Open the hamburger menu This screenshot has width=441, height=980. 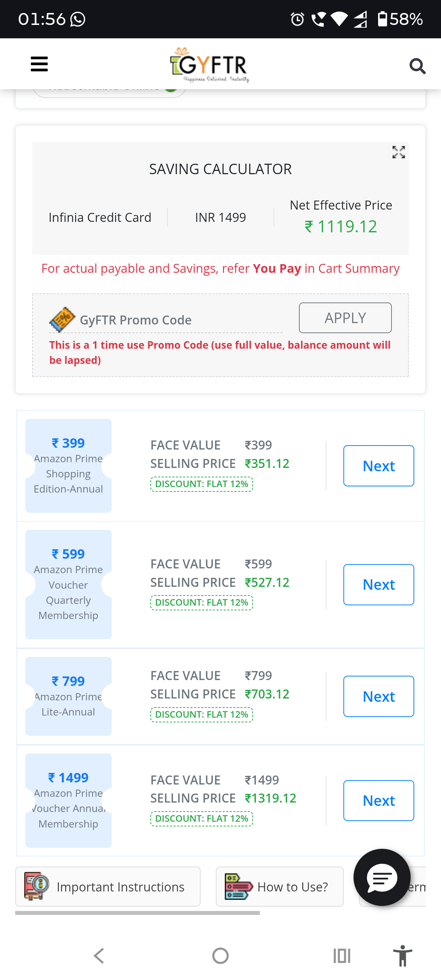[39, 64]
